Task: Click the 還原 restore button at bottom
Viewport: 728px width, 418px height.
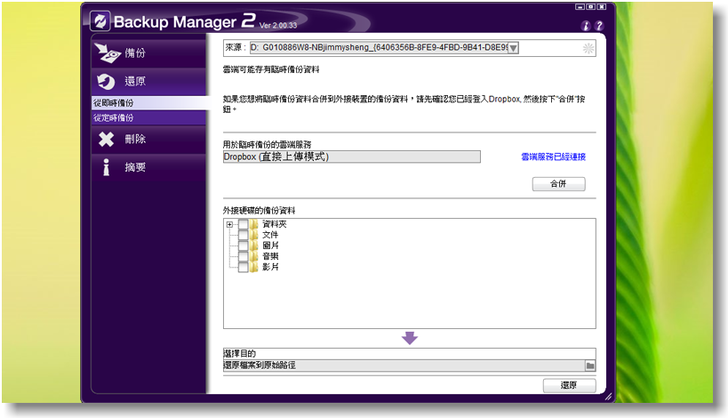Action: [569, 385]
